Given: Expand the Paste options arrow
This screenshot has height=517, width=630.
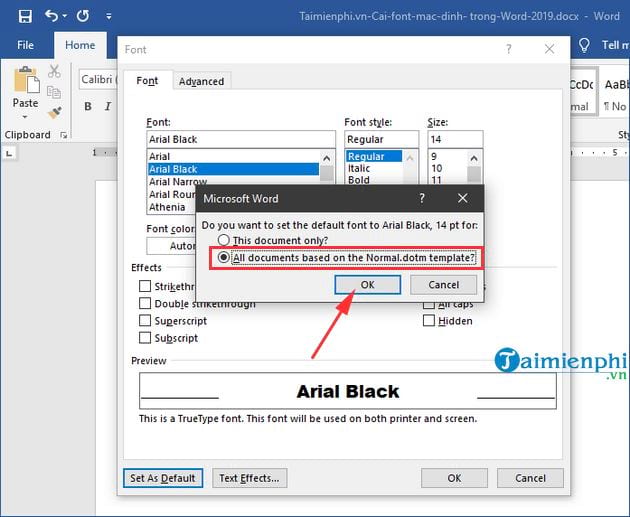Looking at the screenshot, I should (x=25, y=117).
